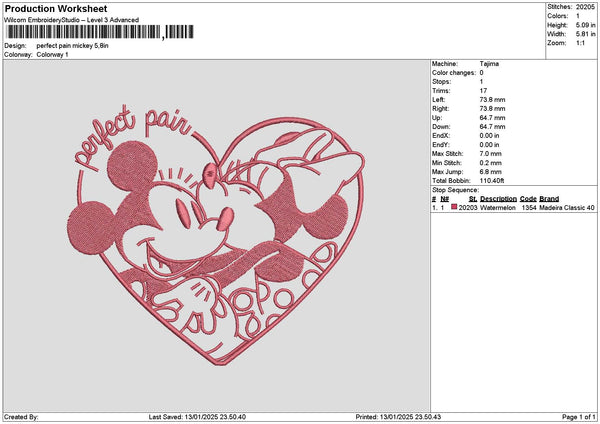
Task: Click the Min Stitch value 0.2 mm
Action: tap(490, 163)
